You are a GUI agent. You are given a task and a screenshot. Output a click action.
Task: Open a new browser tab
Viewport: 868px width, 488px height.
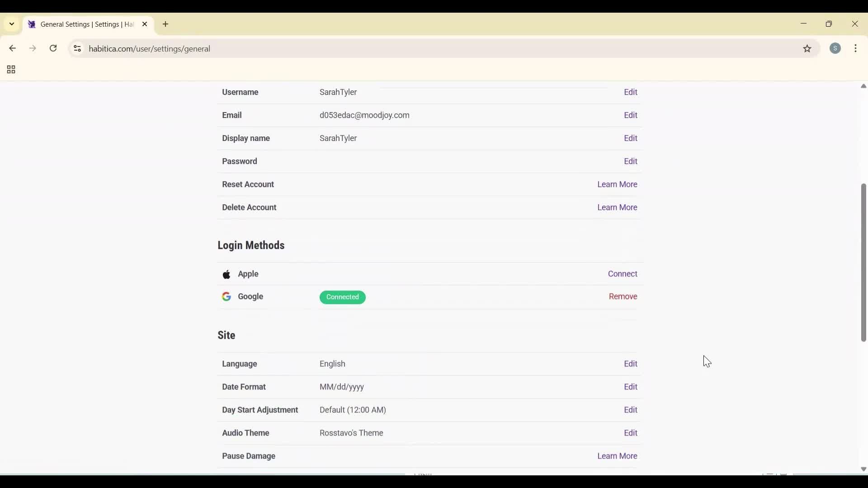tap(165, 24)
